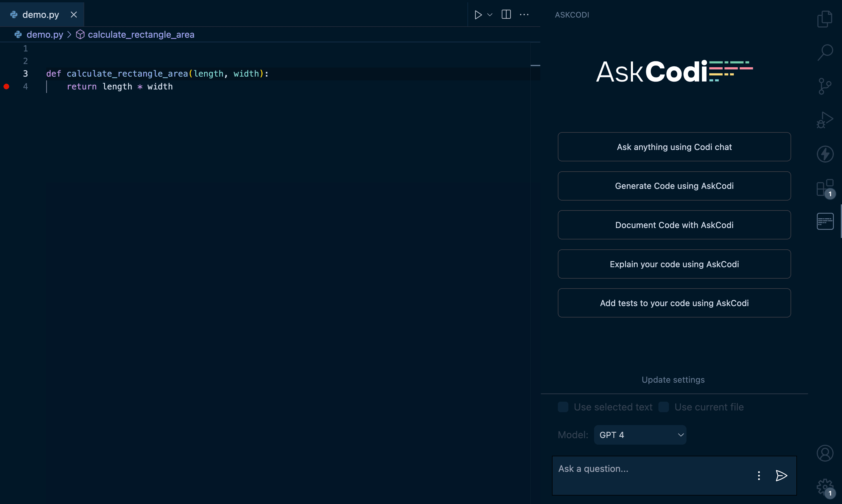Open the Search magnifier icon

(825, 53)
